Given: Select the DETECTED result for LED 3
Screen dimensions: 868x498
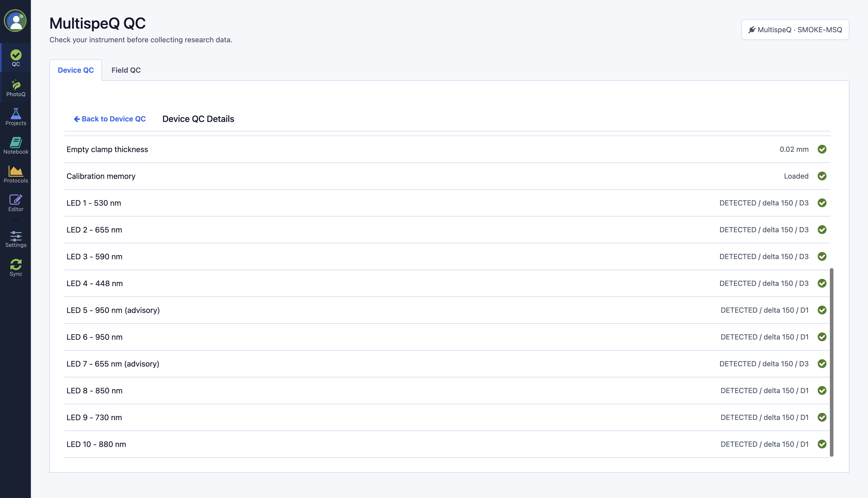Looking at the screenshot, I should [764, 256].
